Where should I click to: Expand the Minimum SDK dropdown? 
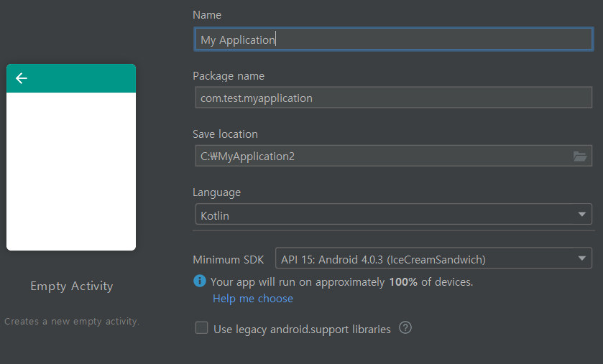tap(433, 258)
